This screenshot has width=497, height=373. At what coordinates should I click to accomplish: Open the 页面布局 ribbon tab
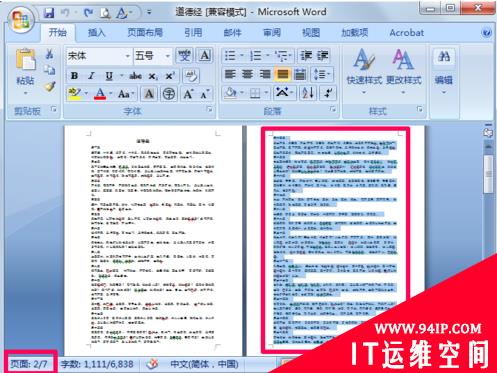(145, 33)
